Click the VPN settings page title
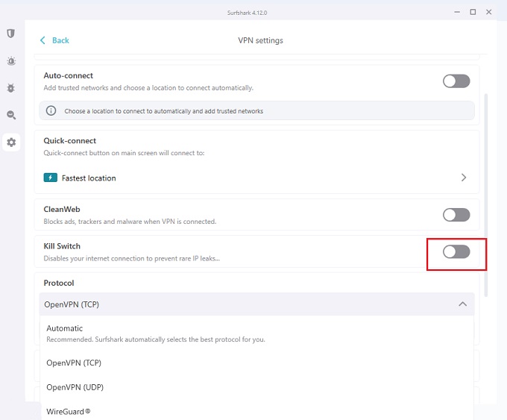Screen dimensions: 507x420 click(x=261, y=40)
